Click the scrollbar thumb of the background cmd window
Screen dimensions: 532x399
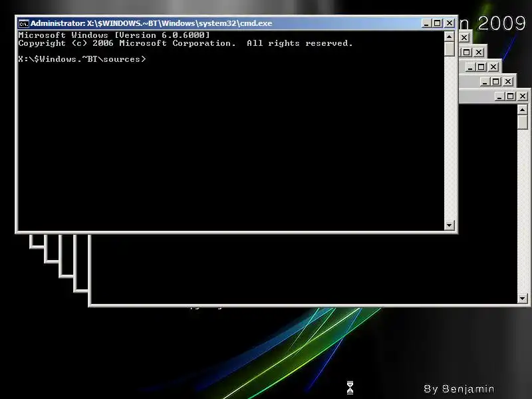click(x=523, y=122)
